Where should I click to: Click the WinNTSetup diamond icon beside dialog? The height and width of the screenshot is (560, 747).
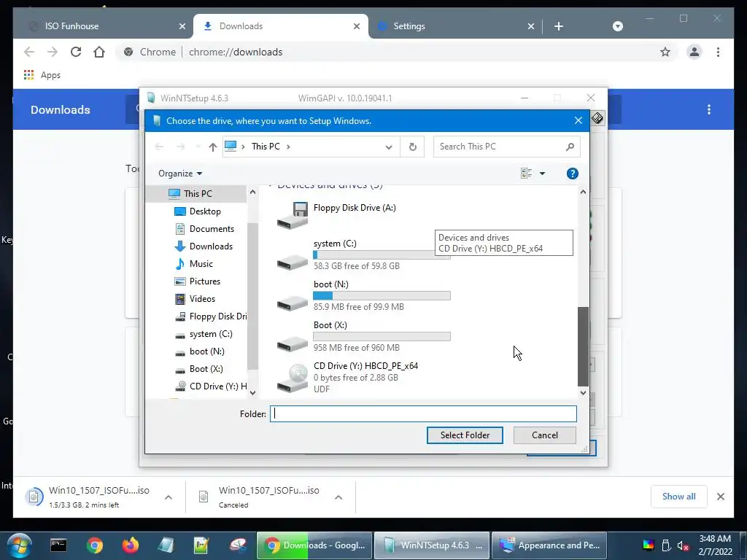point(597,117)
